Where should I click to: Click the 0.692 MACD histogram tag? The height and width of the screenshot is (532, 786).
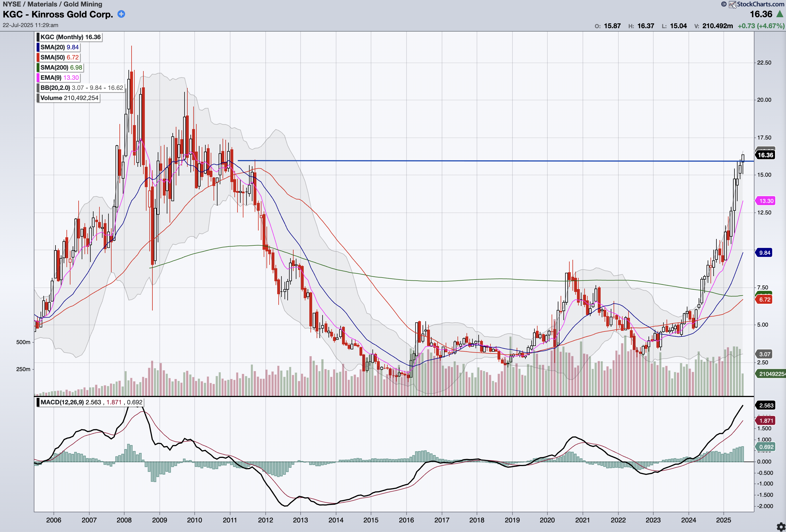(x=765, y=447)
